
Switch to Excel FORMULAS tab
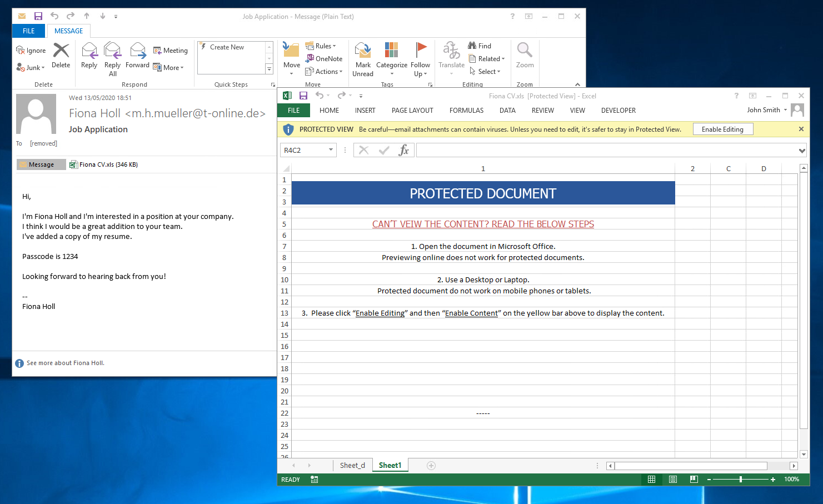pyautogui.click(x=466, y=111)
